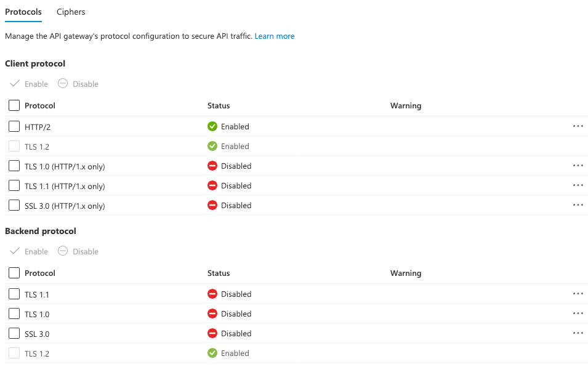Open ellipsis menu for client TLS 1.1 row
588x372 pixels.
(x=578, y=185)
